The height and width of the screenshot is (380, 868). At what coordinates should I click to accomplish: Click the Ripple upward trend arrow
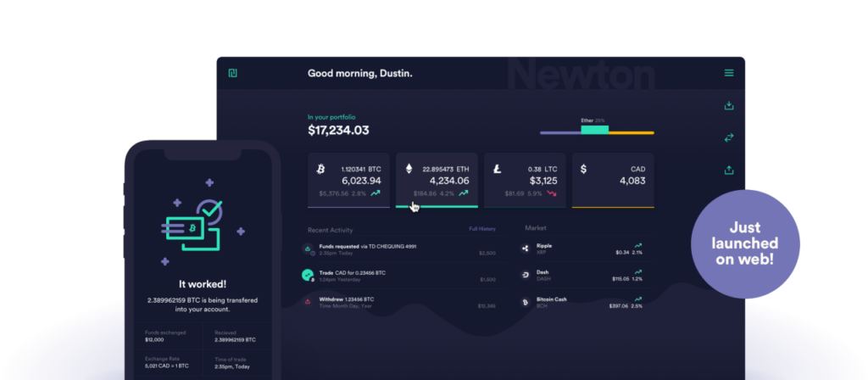(x=637, y=245)
